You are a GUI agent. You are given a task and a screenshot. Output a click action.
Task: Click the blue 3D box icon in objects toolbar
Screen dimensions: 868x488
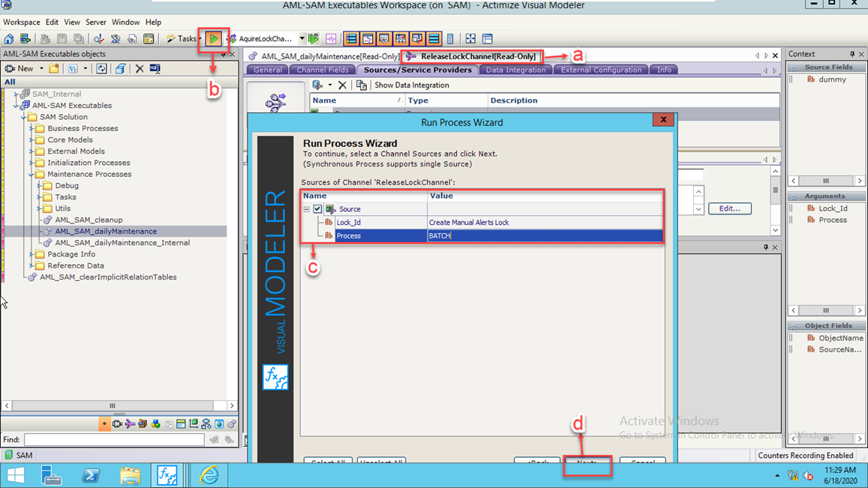click(x=120, y=69)
